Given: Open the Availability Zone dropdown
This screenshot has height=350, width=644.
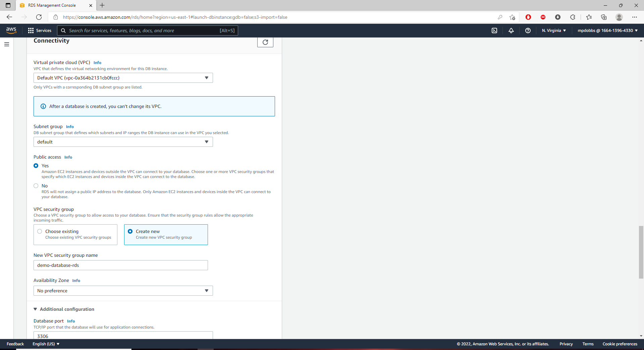Looking at the screenshot, I should (x=123, y=291).
